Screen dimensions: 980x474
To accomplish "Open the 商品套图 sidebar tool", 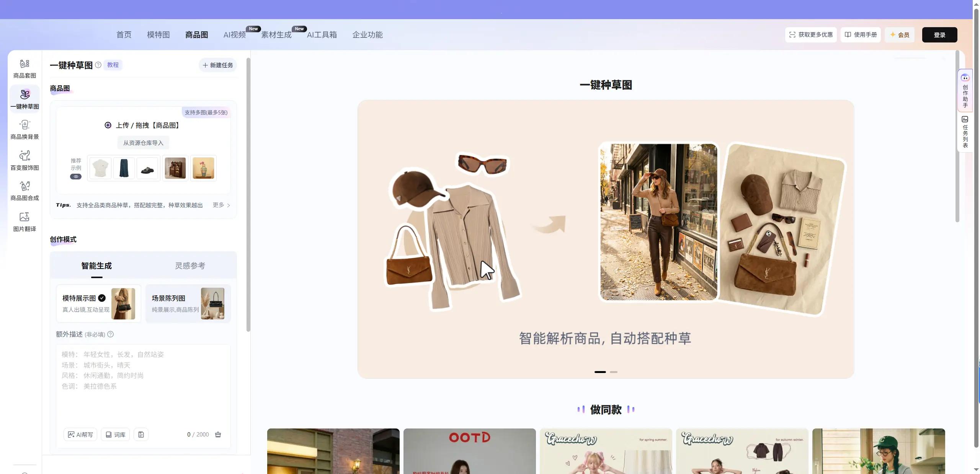I will pyautogui.click(x=24, y=69).
